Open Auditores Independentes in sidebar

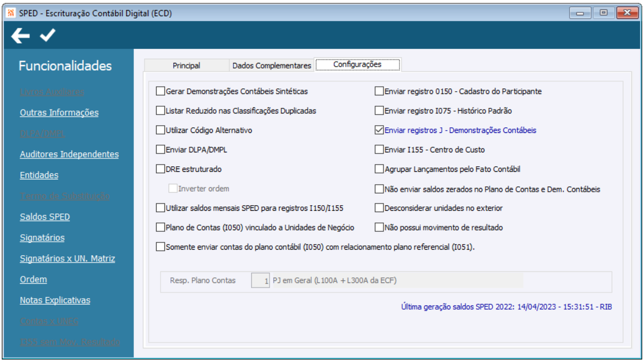click(x=69, y=154)
